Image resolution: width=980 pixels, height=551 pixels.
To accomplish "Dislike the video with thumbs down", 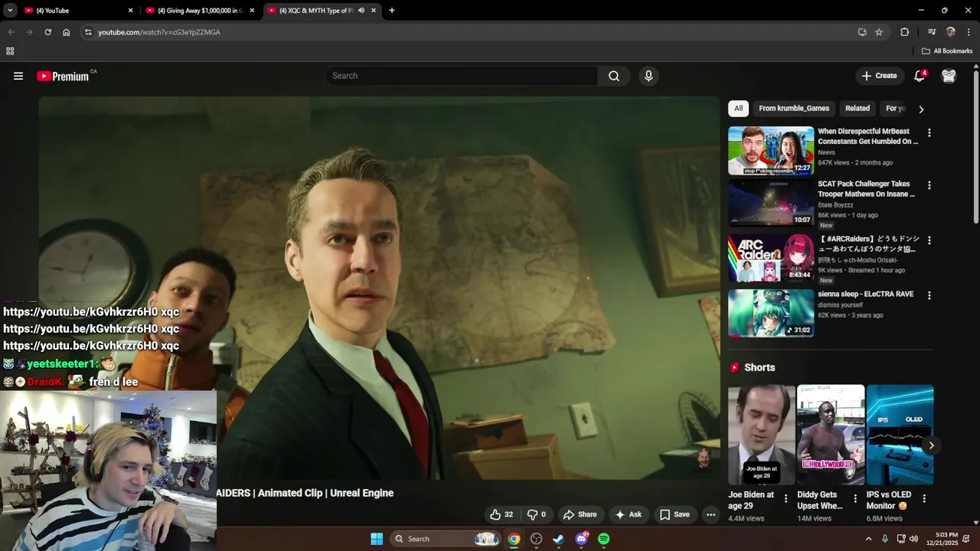I will point(536,514).
